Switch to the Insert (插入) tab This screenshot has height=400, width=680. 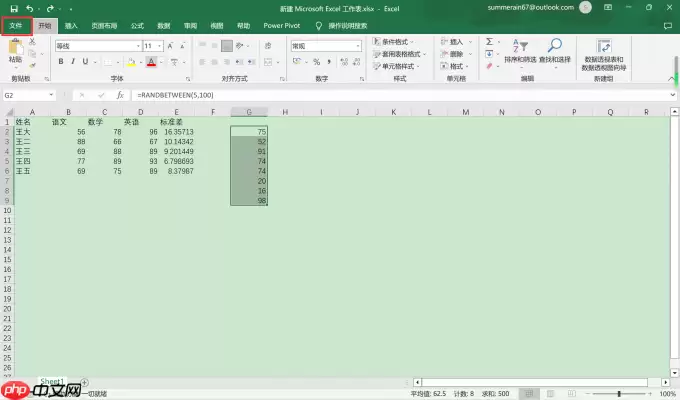71,26
